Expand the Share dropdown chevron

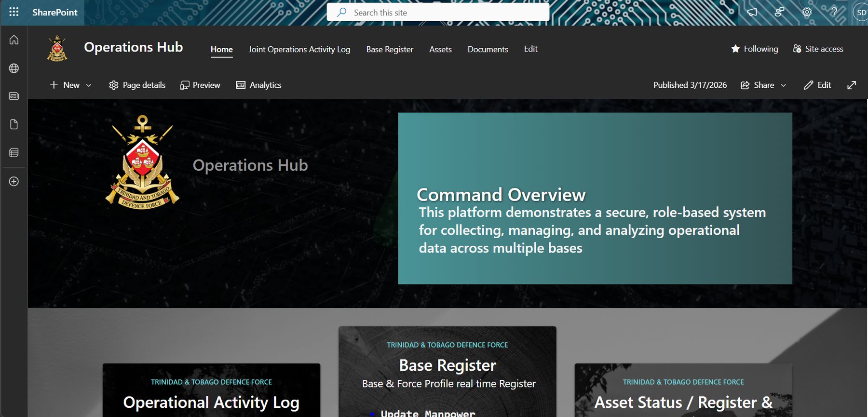[x=784, y=85]
